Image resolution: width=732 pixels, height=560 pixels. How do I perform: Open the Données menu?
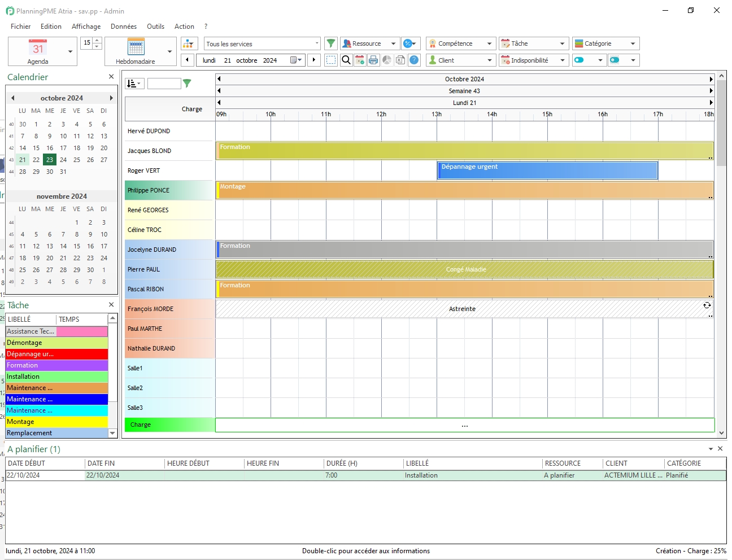tap(124, 26)
